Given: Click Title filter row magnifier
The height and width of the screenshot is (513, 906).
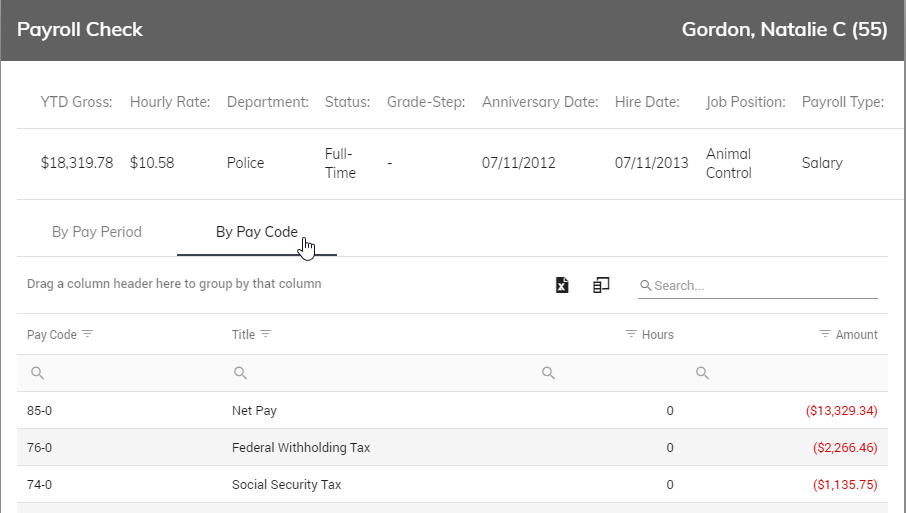Looking at the screenshot, I should tap(240, 373).
